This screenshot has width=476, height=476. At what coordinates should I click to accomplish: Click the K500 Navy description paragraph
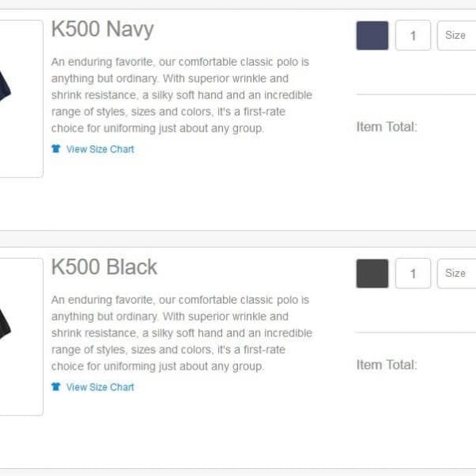coord(182,95)
